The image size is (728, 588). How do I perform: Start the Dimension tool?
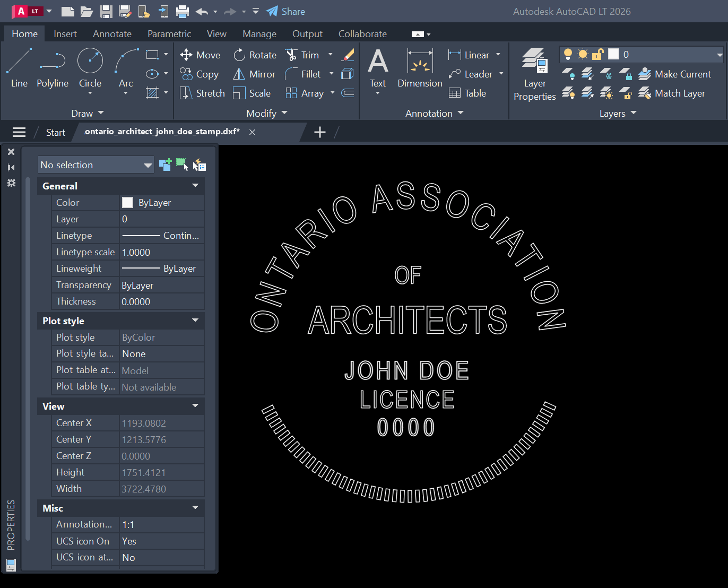click(420, 68)
